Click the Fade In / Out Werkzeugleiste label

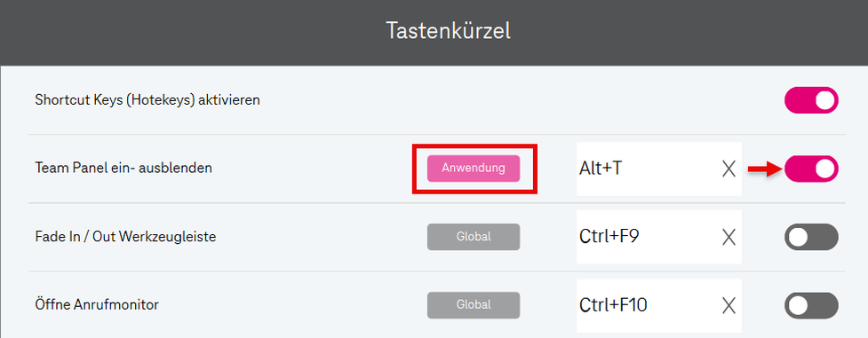tap(125, 237)
